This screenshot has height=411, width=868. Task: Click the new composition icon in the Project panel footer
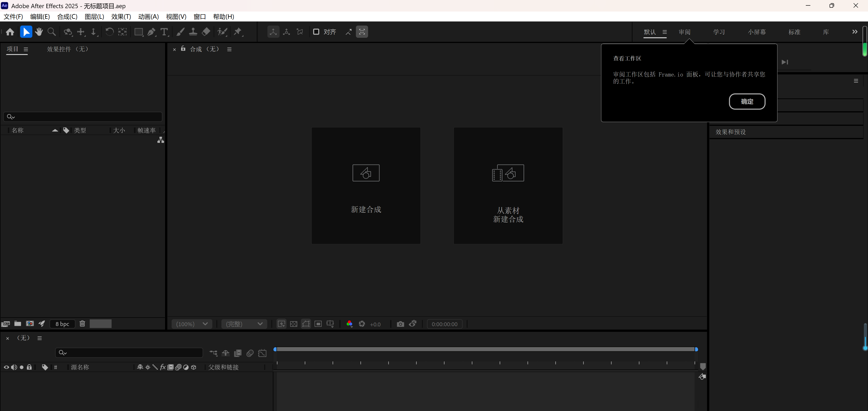(x=30, y=324)
